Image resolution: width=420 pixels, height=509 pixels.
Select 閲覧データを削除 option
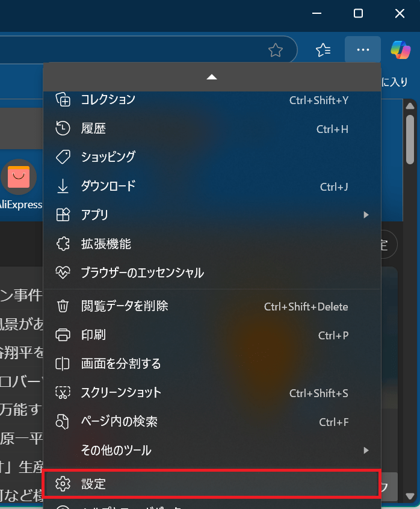(125, 306)
